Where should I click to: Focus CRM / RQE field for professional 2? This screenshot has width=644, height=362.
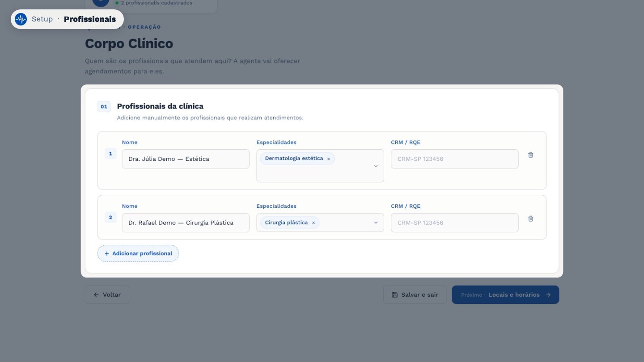[x=455, y=223]
